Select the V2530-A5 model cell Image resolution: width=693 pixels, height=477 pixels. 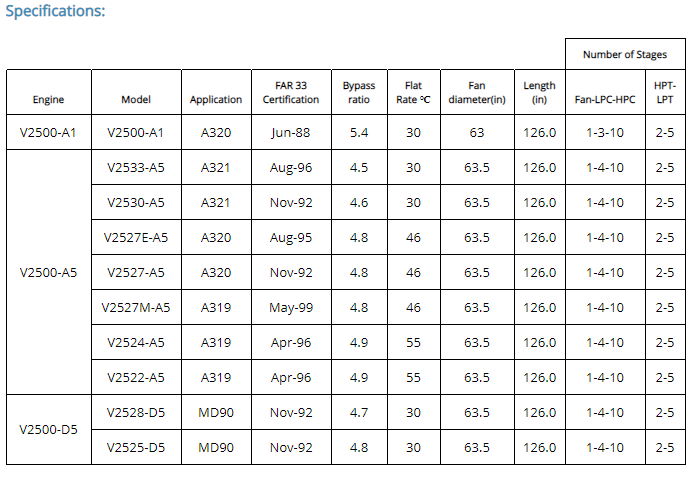[136, 203]
